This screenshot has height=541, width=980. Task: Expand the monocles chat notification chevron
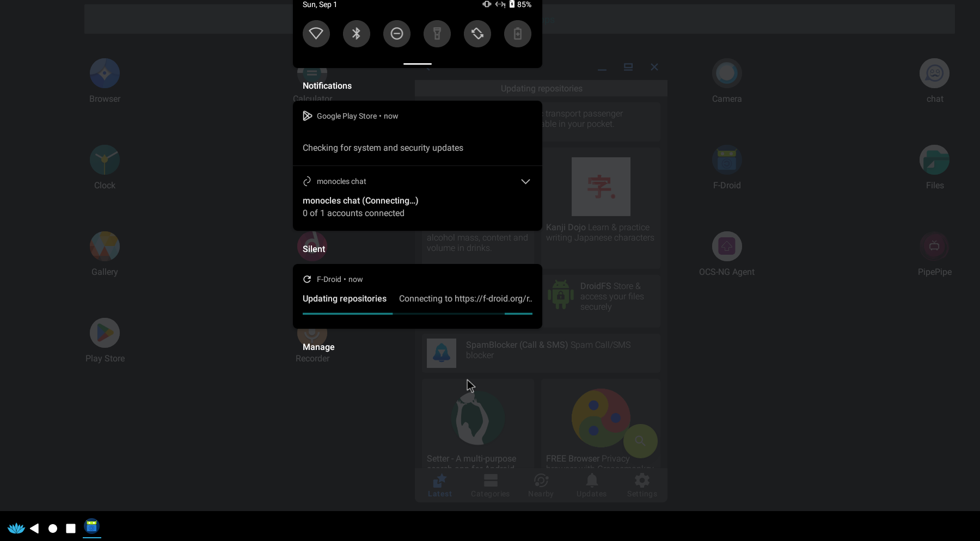(x=525, y=182)
